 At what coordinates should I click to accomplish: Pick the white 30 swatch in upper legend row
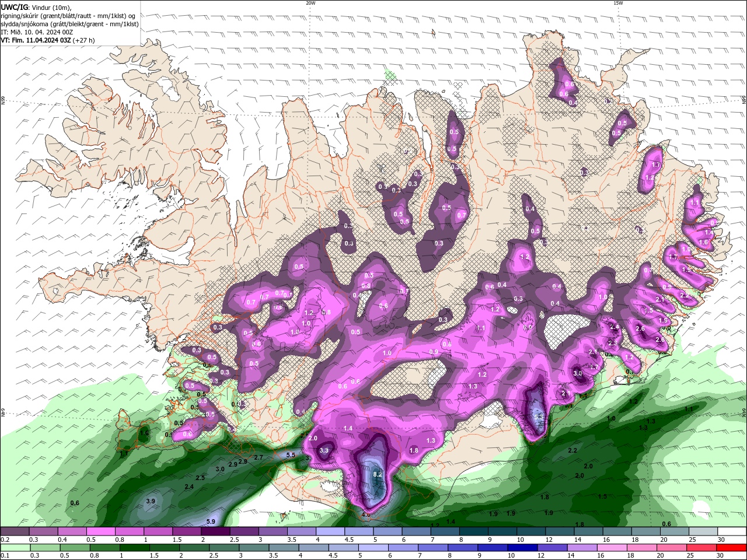pyautogui.click(x=732, y=531)
